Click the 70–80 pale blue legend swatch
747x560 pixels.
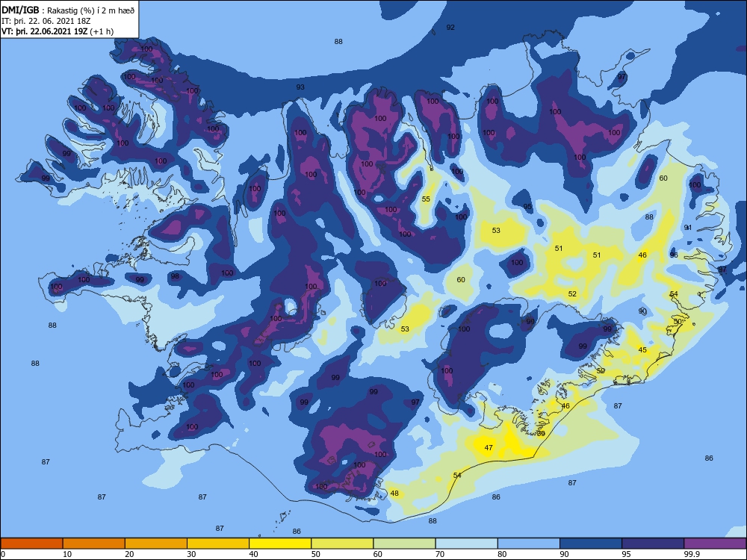[466, 544]
